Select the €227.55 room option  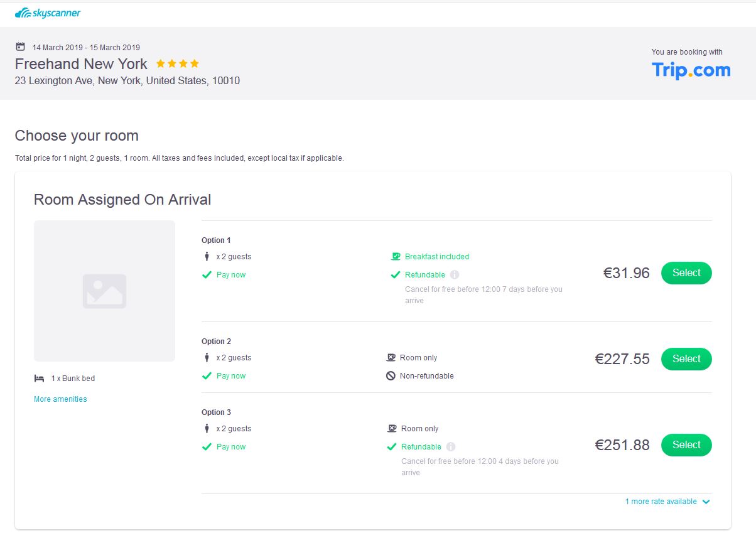coord(686,359)
